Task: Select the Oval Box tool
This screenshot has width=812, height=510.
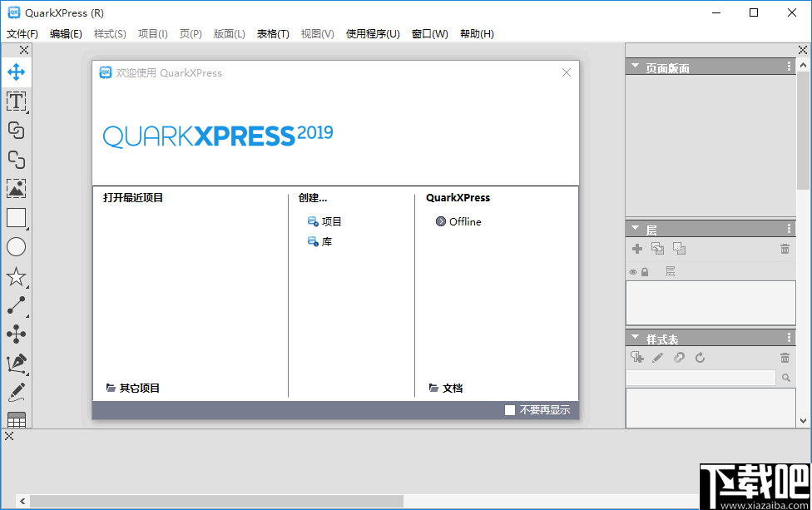Action: 17,247
